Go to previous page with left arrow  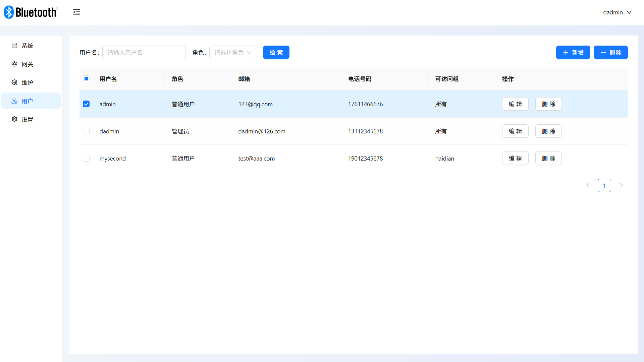tap(588, 185)
